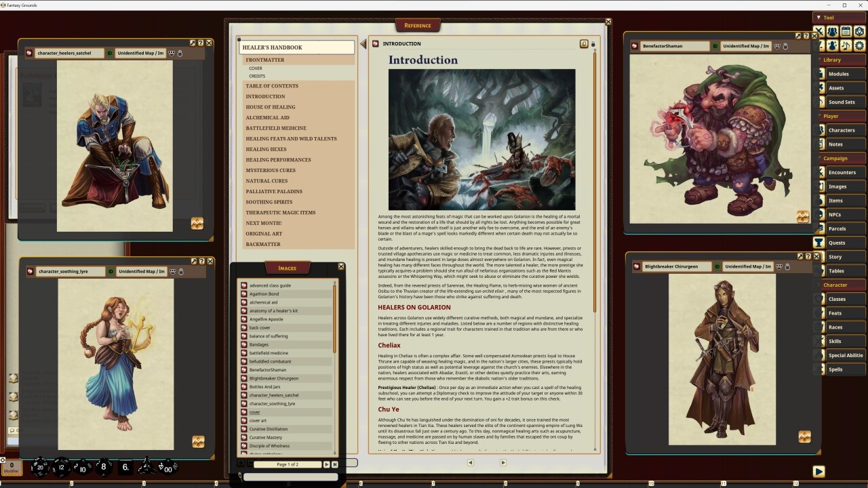868x488 pixels.
Task: Open the party sheet group icon
Action: pyautogui.click(x=831, y=33)
